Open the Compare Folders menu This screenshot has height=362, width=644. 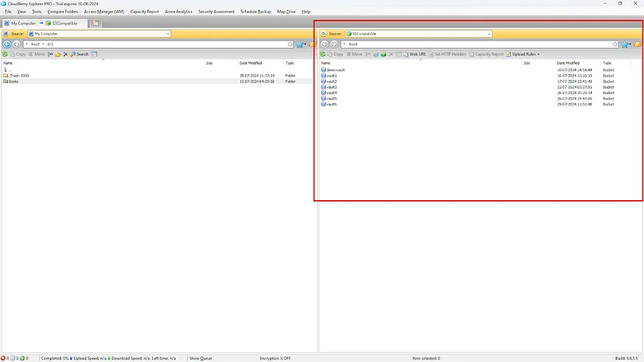pos(62,12)
